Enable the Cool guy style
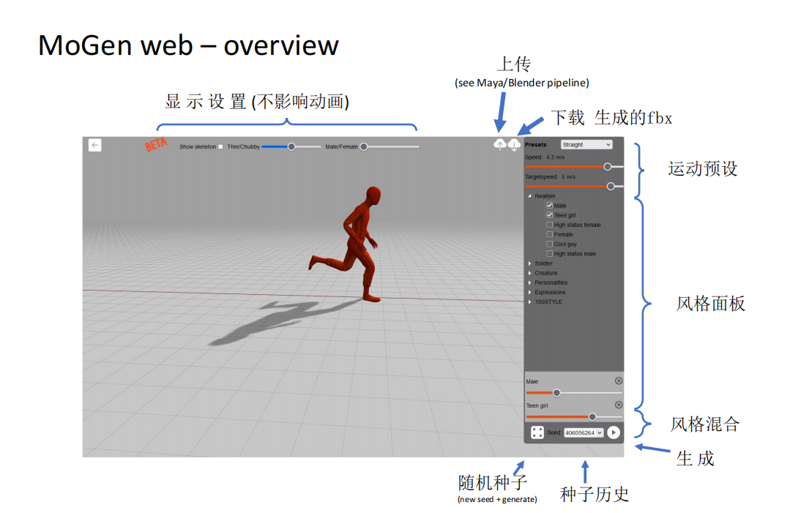 pyautogui.click(x=549, y=244)
